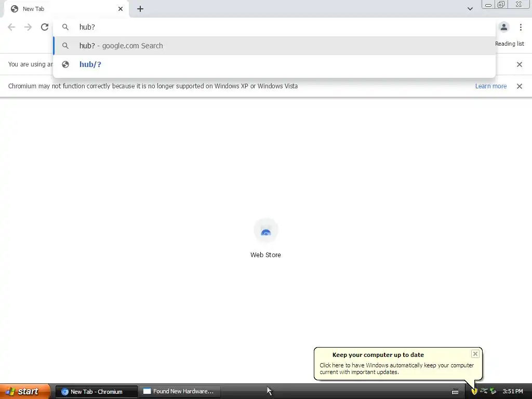Click the browser forward arrow

[28, 27]
